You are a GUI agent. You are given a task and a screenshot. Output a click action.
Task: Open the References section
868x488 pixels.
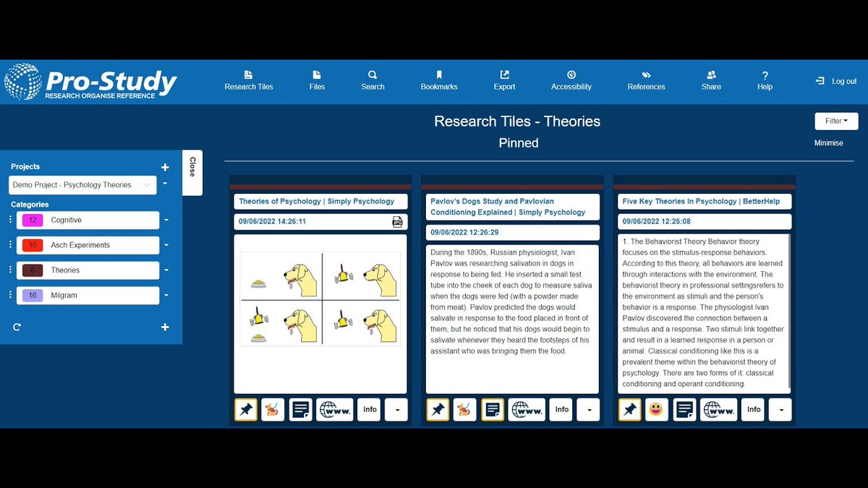[645, 80]
